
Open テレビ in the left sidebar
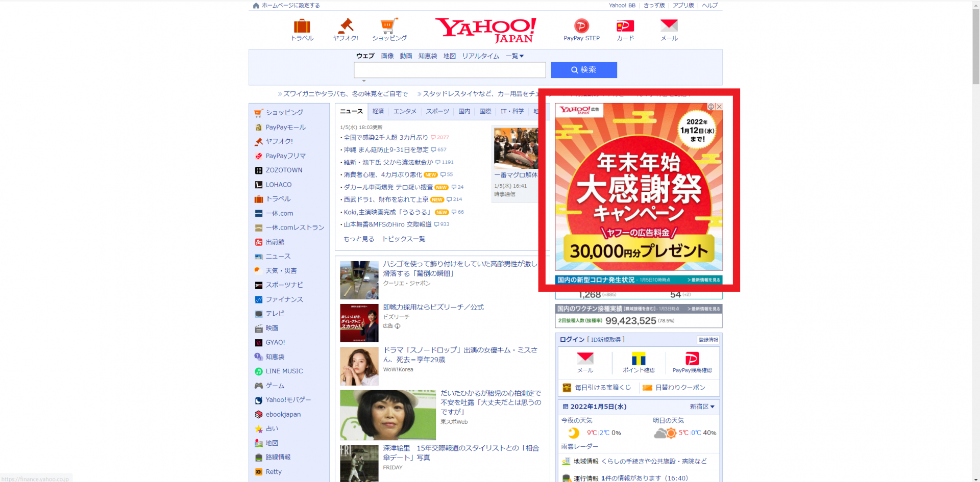275,314
